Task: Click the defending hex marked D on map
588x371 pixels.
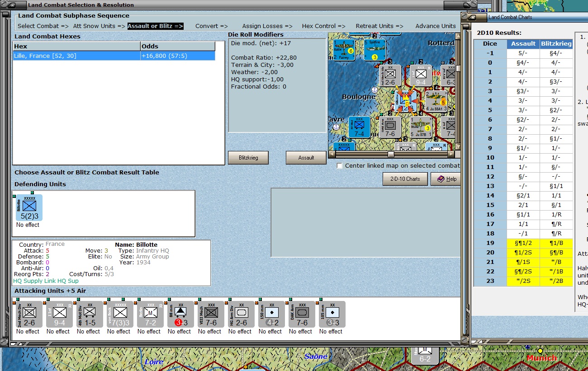Action: click(406, 102)
